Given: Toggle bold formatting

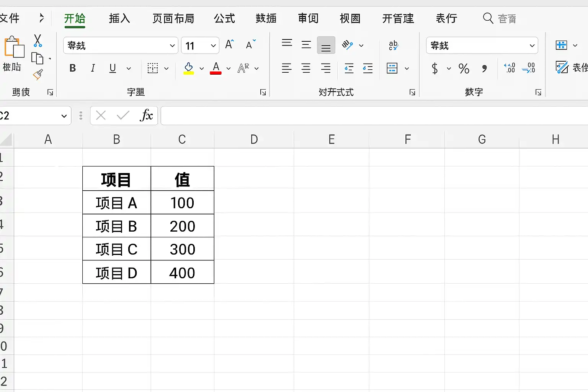Looking at the screenshot, I should click(x=73, y=68).
